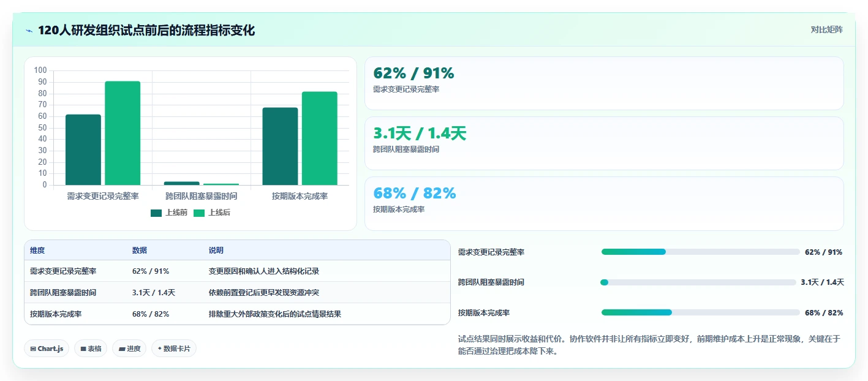Click 按期版本完成率 label in the third card

tap(399, 209)
